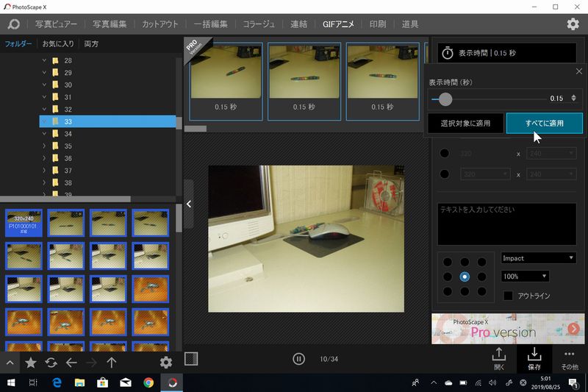Click the 表示時間 slider handle

(x=445, y=99)
